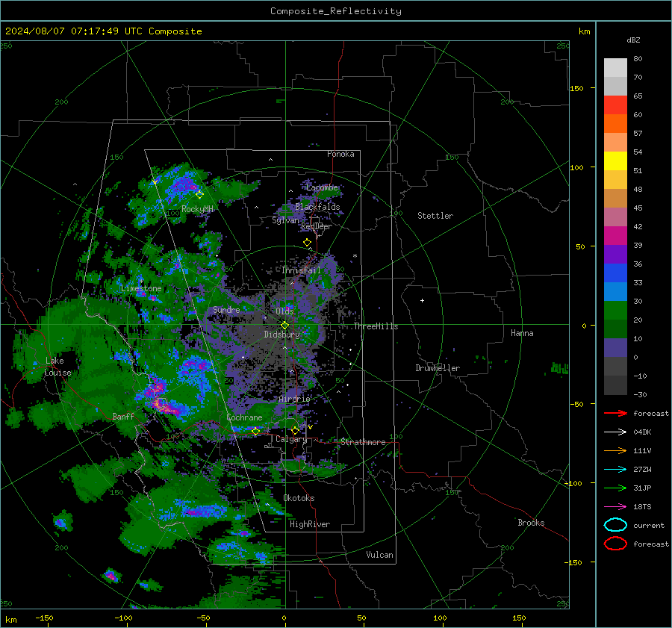Select the yellow diamond marker below RedDeer
672x628 pixels.
307,243
